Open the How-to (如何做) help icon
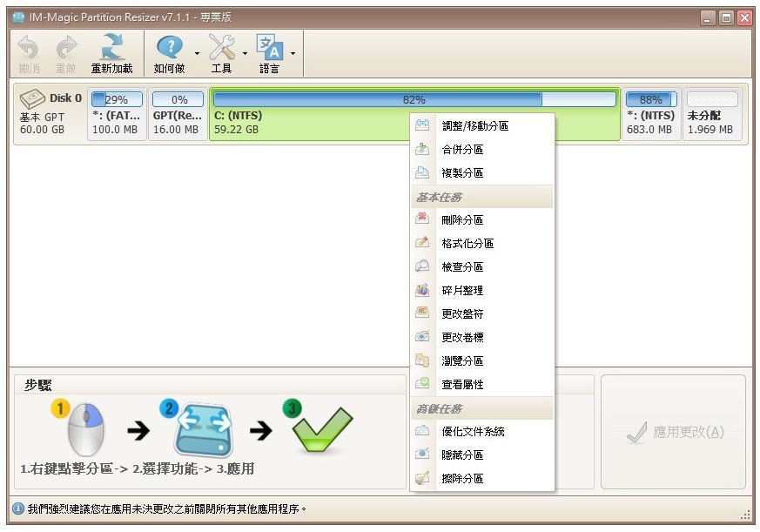Screen dimensions: 760x532 click(170, 46)
